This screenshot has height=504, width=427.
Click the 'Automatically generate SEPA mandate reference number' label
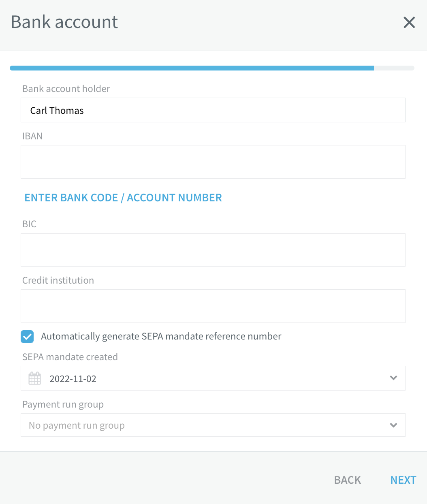[161, 336]
